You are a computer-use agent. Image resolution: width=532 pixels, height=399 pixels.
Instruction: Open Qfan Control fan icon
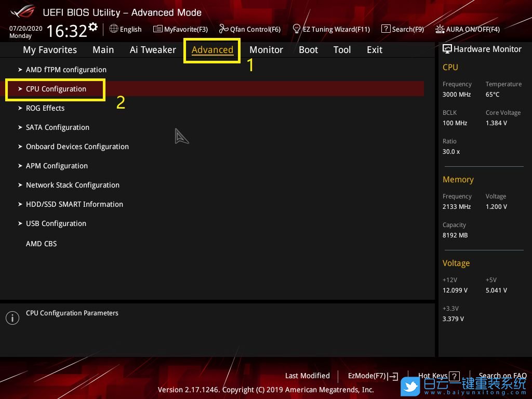[x=224, y=29]
